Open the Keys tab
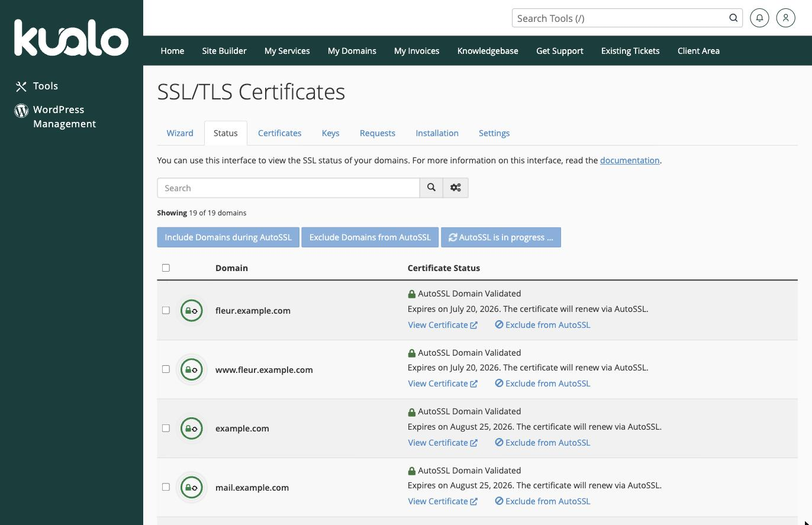Screen dimensions: 812x525 [x=330, y=133]
